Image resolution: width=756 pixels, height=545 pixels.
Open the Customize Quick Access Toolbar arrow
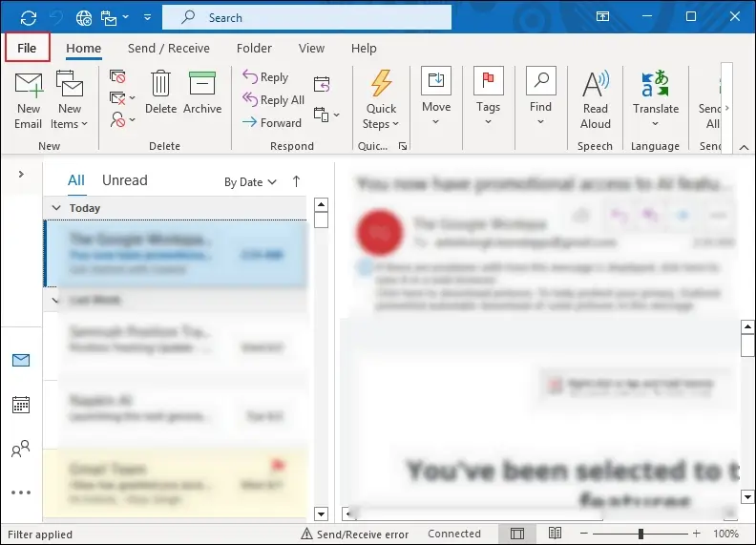[x=148, y=18]
